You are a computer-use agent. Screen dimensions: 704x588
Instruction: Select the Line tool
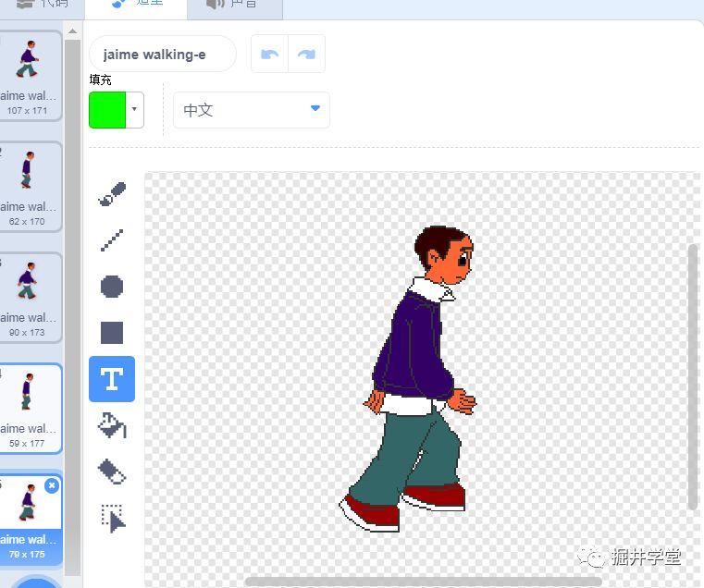(112, 240)
